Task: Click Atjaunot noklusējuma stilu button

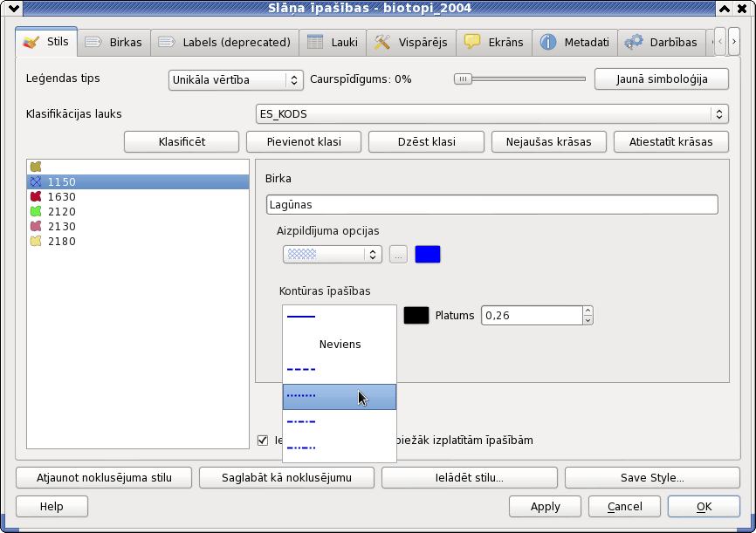Action: 104,477
